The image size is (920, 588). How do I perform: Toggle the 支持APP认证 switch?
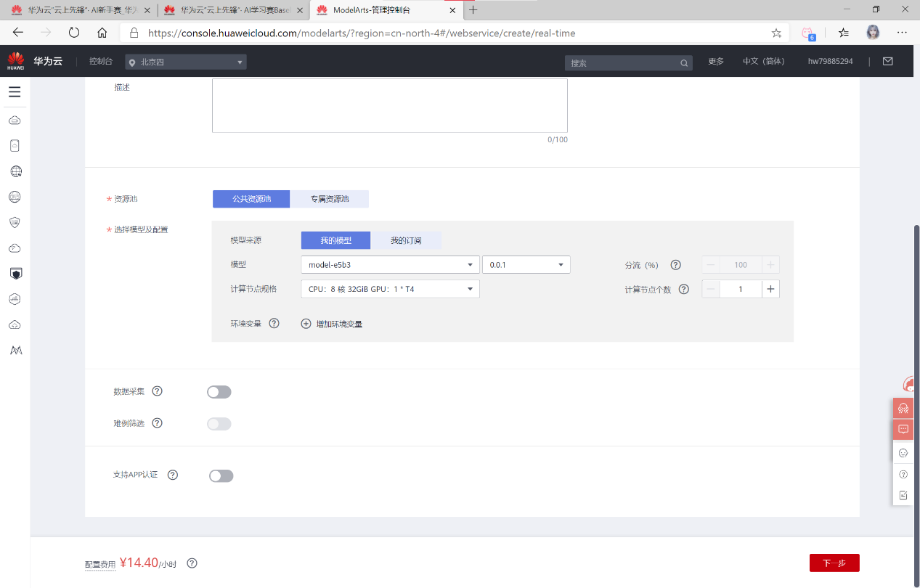tap(221, 476)
